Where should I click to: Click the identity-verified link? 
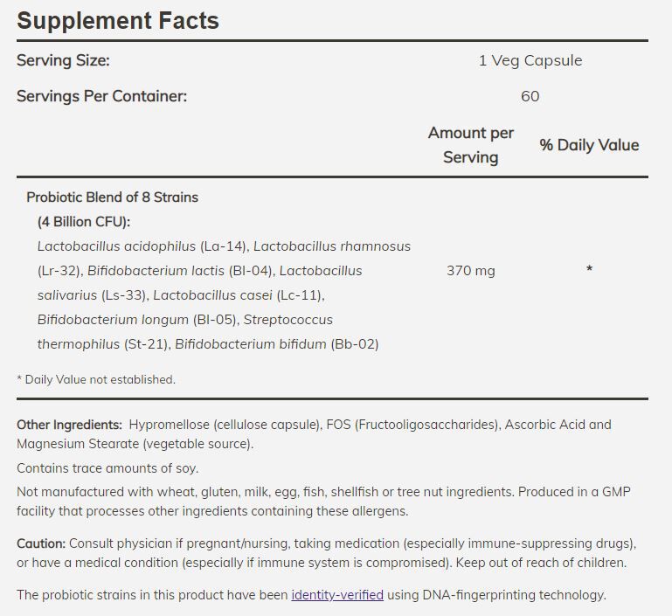point(337,595)
